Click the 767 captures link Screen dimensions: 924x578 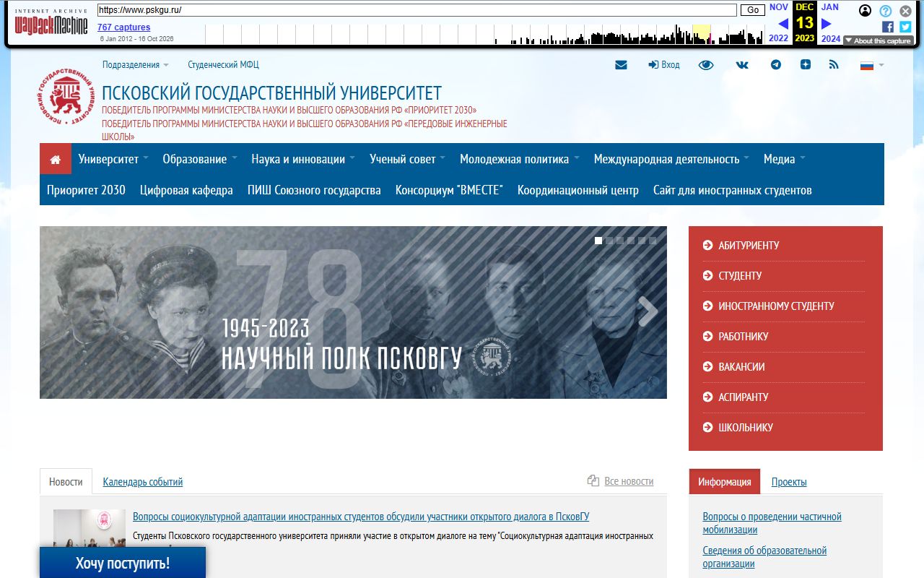coord(124,27)
